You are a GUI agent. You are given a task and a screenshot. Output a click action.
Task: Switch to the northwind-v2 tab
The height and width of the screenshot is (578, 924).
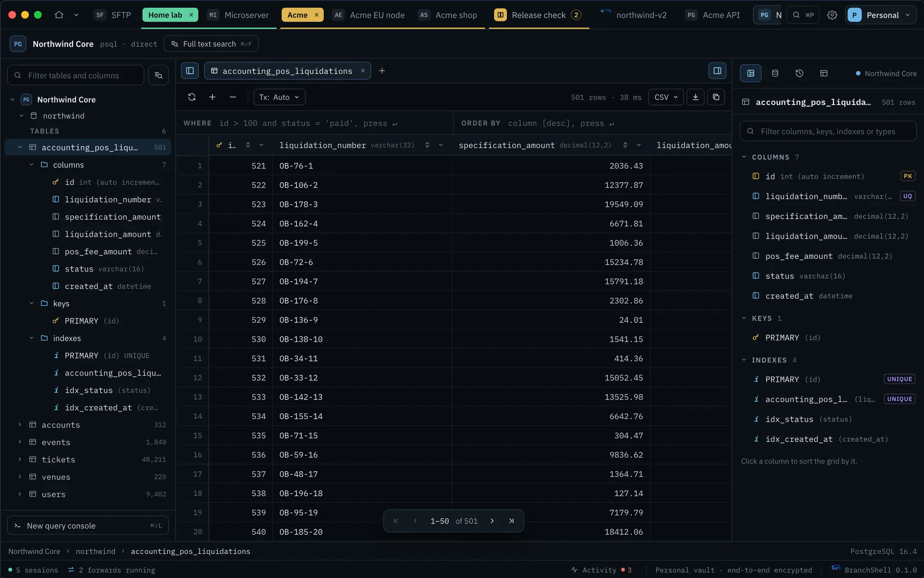coord(633,15)
